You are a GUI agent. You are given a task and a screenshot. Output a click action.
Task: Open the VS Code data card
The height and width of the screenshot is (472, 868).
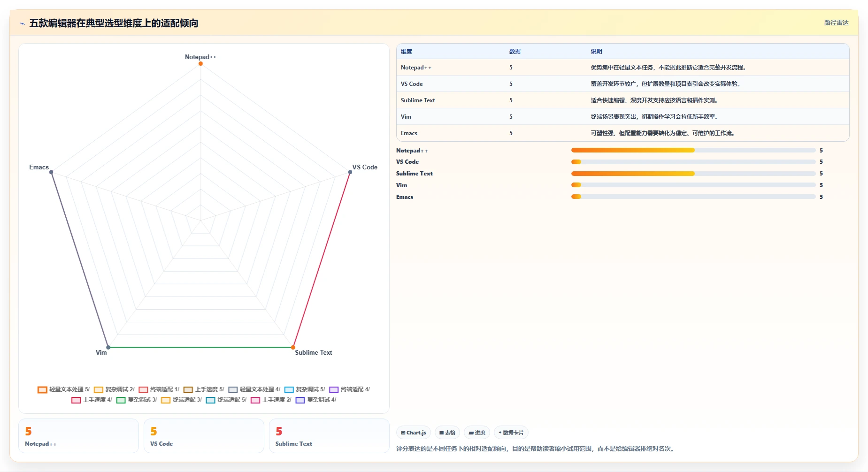point(204,436)
